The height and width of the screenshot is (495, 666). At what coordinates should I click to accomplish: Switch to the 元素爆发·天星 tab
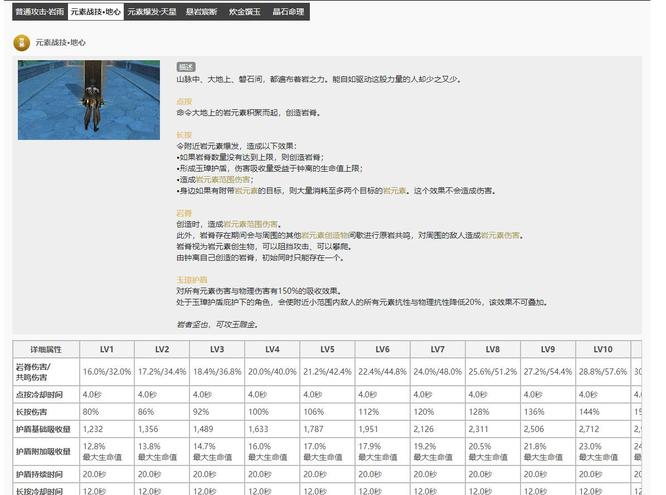coord(152,11)
